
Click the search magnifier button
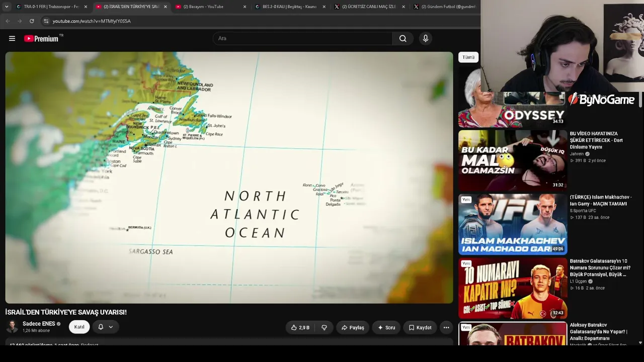(x=403, y=38)
